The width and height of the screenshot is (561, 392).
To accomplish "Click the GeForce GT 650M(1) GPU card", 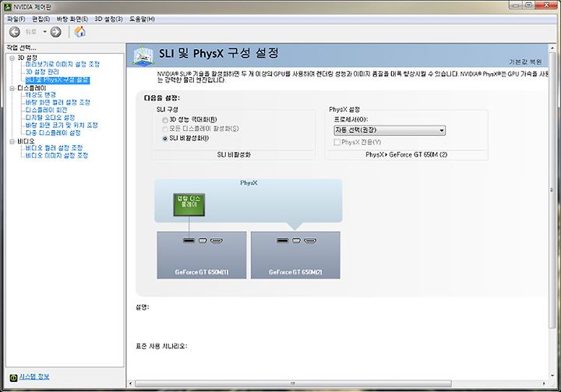I will pyautogui.click(x=202, y=255).
